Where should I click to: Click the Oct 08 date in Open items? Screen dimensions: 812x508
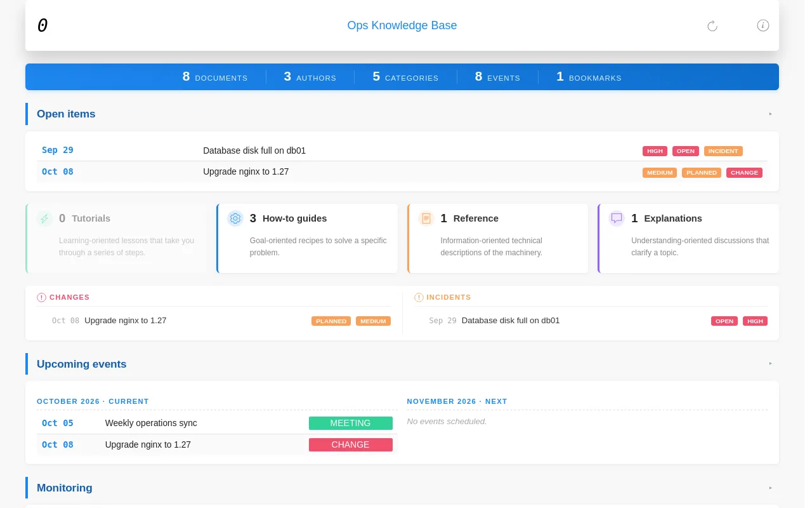(58, 171)
